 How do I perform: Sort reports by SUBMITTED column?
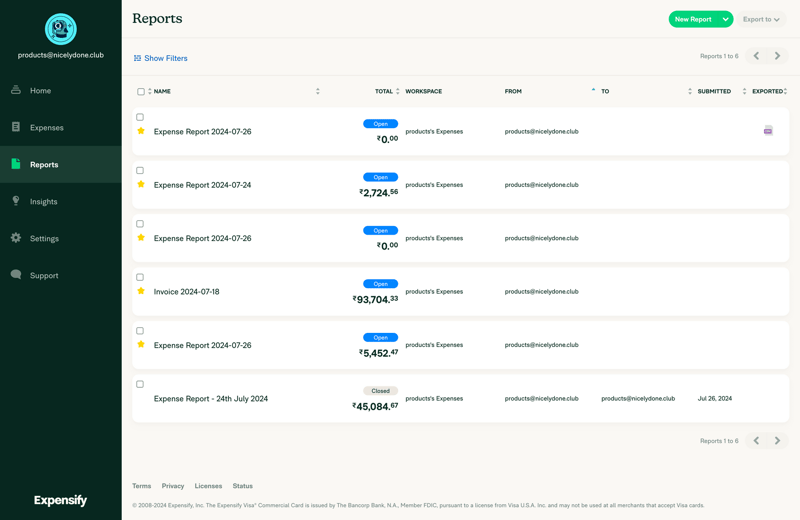[714, 91]
